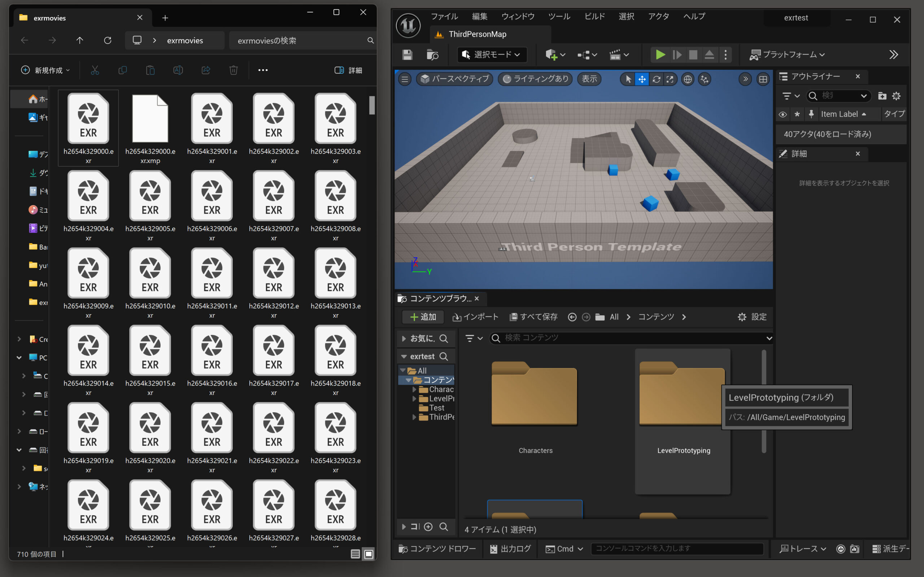Toggle the outliner eye visibility column
Screen dimensions: 924x577
[x=783, y=114]
